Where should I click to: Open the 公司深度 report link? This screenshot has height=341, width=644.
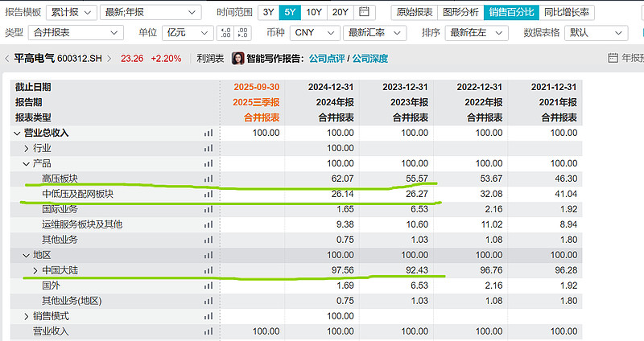pyautogui.click(x=372, y=59)
